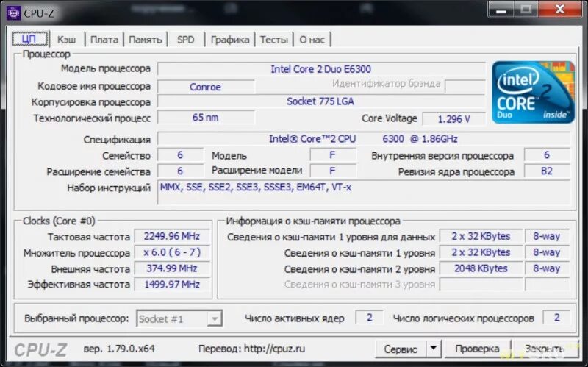Image resolution: width=588 pixels, height=367 pixels.
Task: Click the вер. 1.79.0.x64 version text
Action: point(119,349)
